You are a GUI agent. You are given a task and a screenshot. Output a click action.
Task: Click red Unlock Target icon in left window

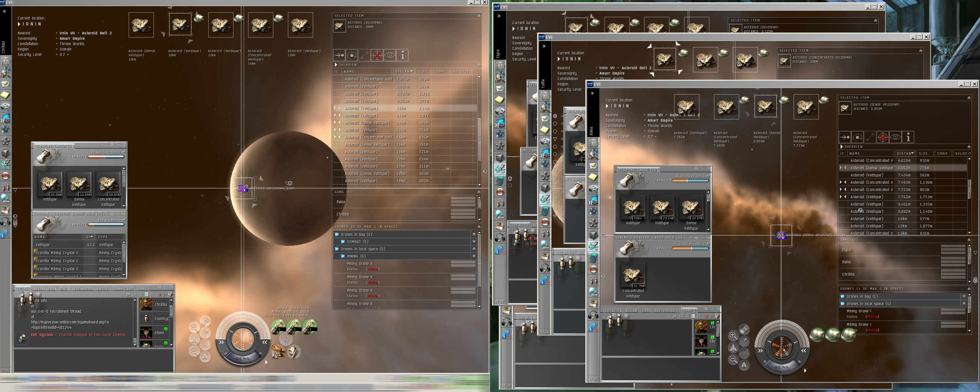click(x=377, y=56)
